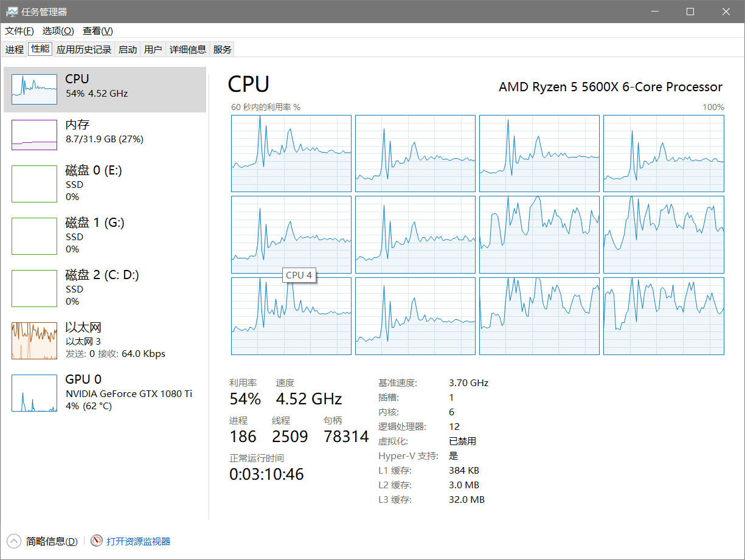Collapse to fewer details arrow icon
Screen dimensions: 745x560
click(13, 541)
